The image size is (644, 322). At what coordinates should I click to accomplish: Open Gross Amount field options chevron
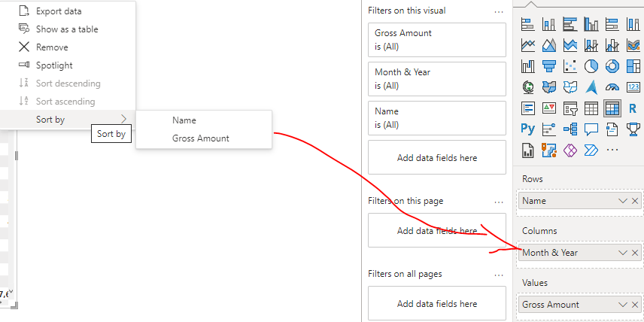(623, 305)
